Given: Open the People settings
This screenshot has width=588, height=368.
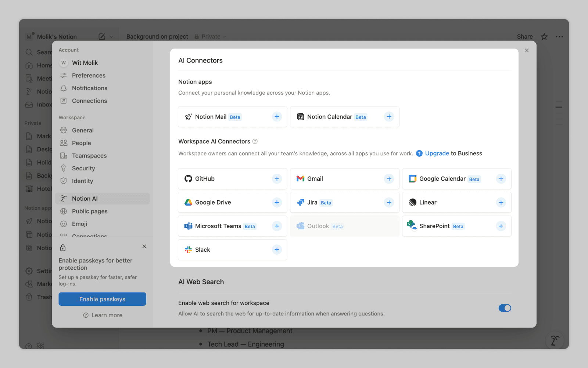Looking at the screenshot, I should [102, 143].
